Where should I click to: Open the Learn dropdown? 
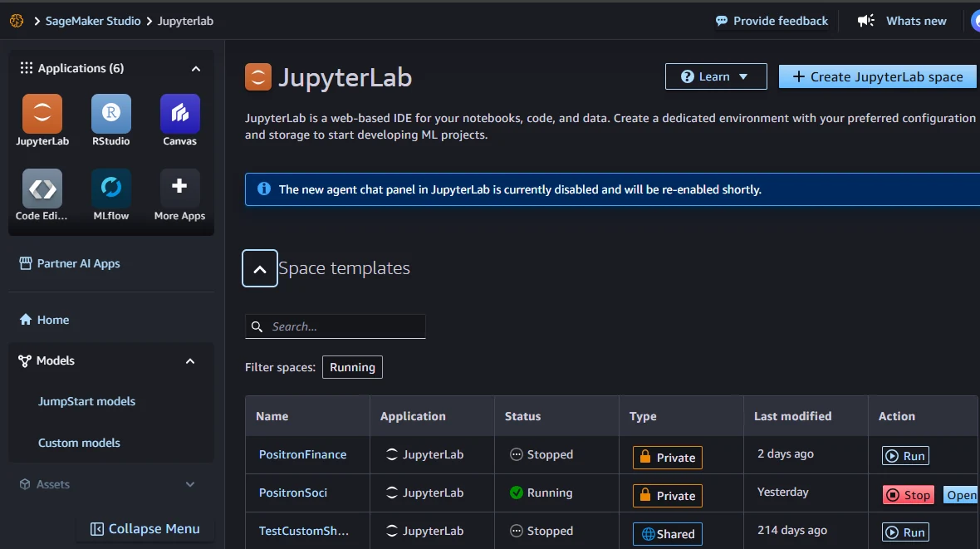[716, 76]
